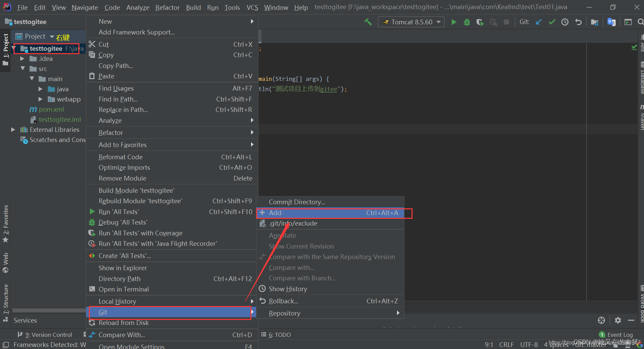Open the TODO bottom tab
This screenshot has height=349, width=644.
tap(276, 335)
